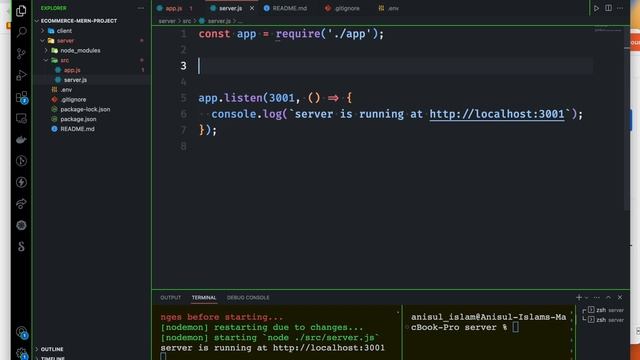Select the Terminal panel tab
The height and width of the screenshot is (360, 640).
tap(204, 298)
